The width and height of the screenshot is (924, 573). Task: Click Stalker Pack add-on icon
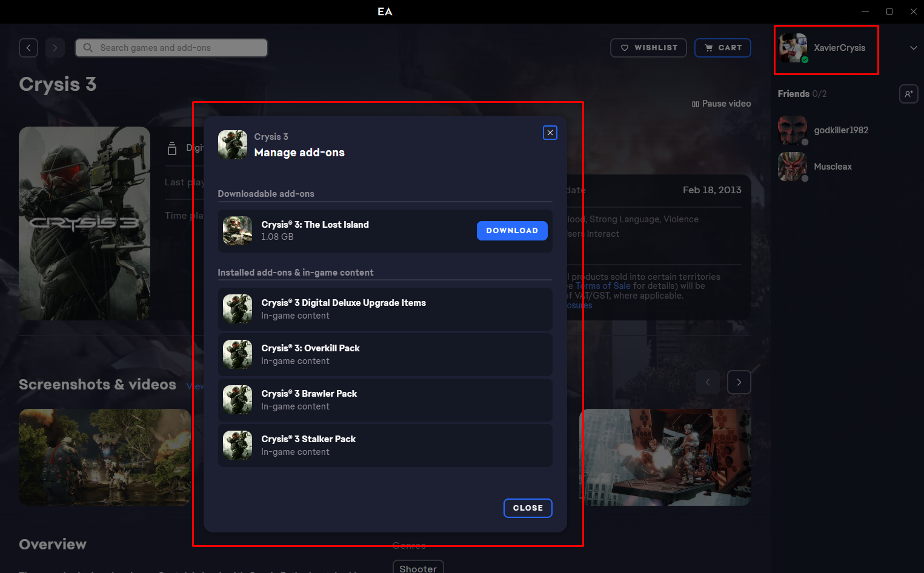(x=238, y=445)
